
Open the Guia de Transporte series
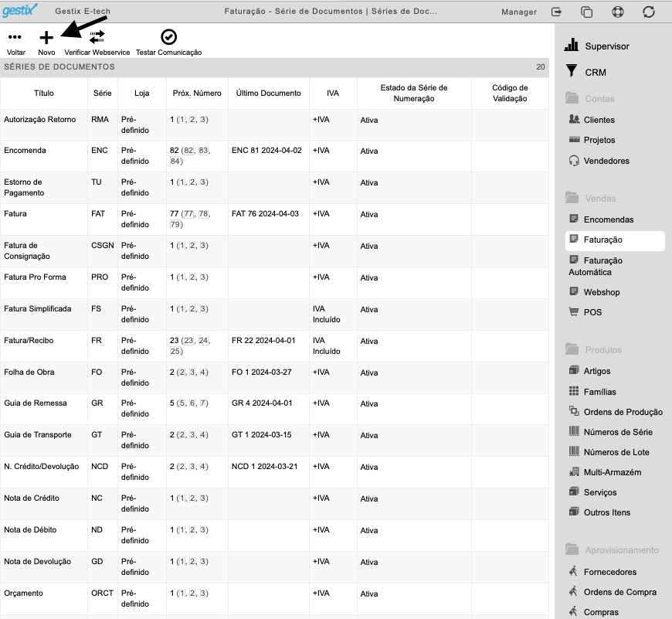tap(38, 434)
